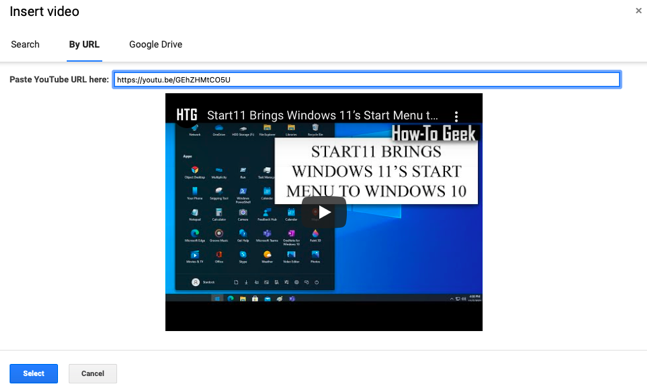Open the video preview three-dot menu
Image resolution: width=647 pixels, height=388 pixels.
[x=456, y=116]
